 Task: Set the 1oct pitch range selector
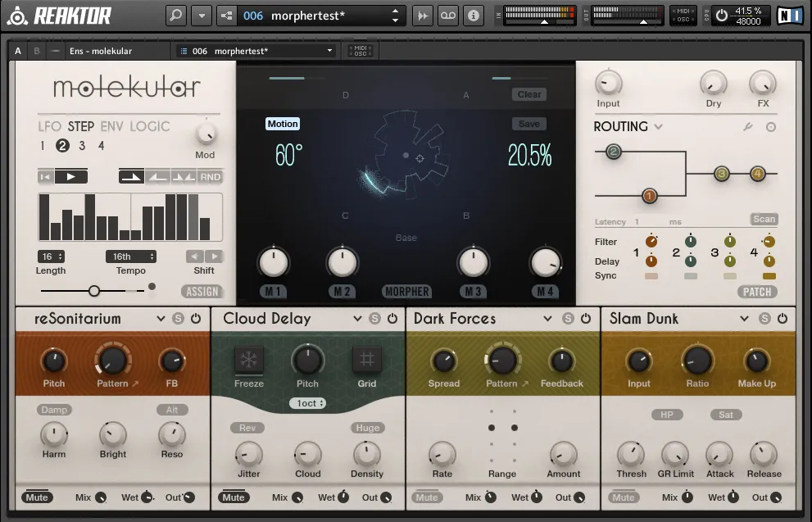pyautogui.click(x=307, y=403)
